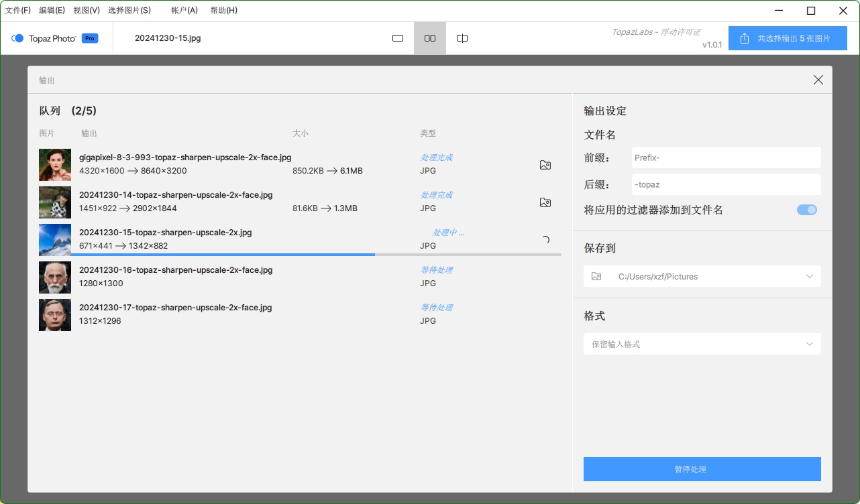Screen dimensions: 860x504
Task: Switch to side-by-side view layout
Action: [x=430, y=38]
